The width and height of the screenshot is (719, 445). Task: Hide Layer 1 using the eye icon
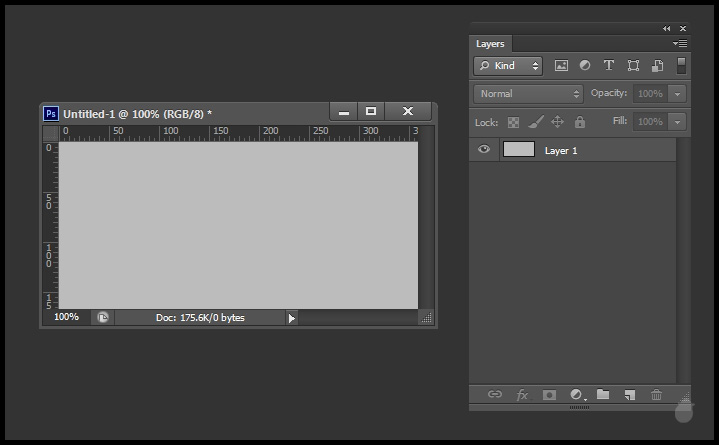click(x=485, y=150)
